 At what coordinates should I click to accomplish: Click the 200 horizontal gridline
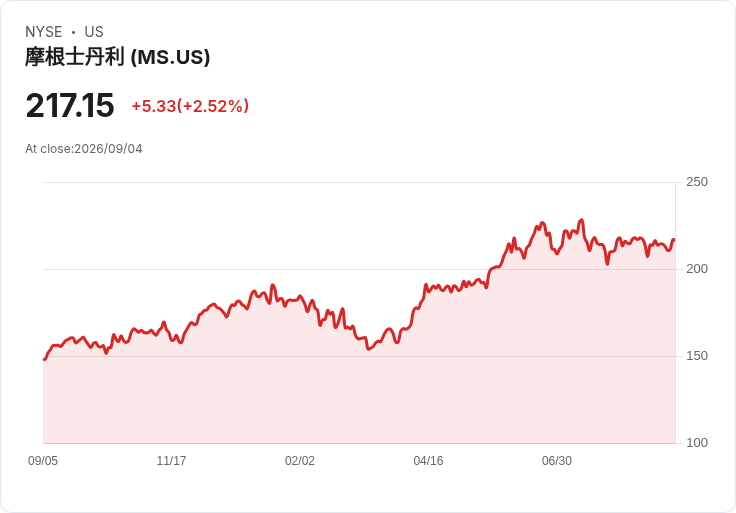pos(359,269)
